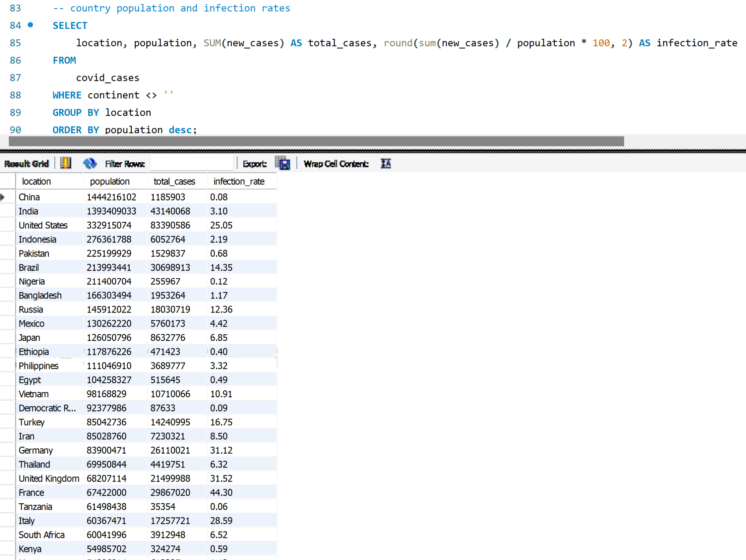Select the Result Grid label tab
Screen dimensions: 746x560
[x=27, y=164]
